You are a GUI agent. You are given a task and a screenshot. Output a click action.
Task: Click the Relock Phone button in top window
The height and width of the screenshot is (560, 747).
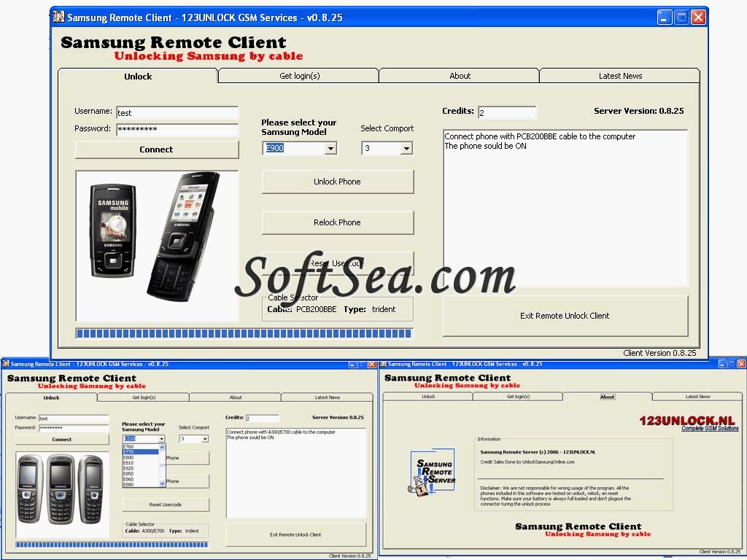click(x=337, y=222)
